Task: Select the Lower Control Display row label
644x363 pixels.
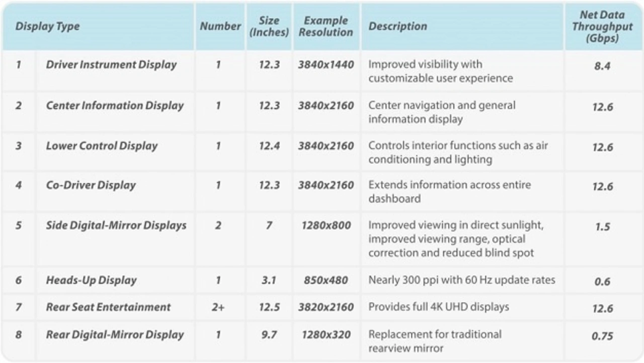Action: click(102, 146)
